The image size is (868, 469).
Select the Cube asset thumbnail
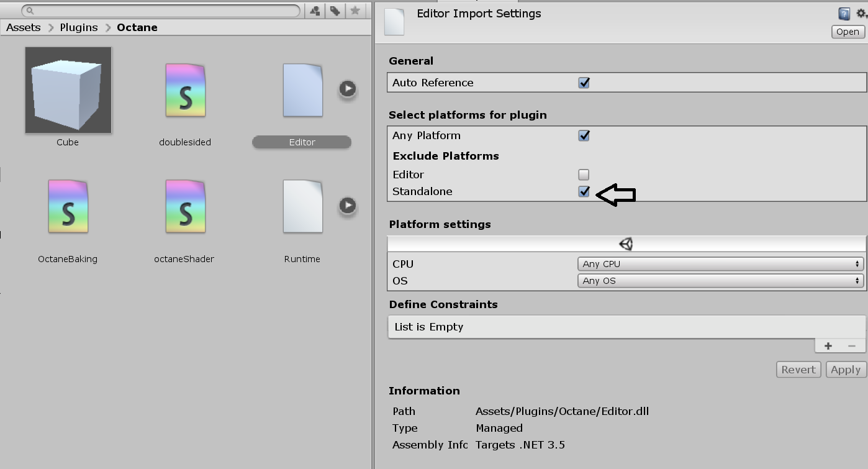[68, 90]
